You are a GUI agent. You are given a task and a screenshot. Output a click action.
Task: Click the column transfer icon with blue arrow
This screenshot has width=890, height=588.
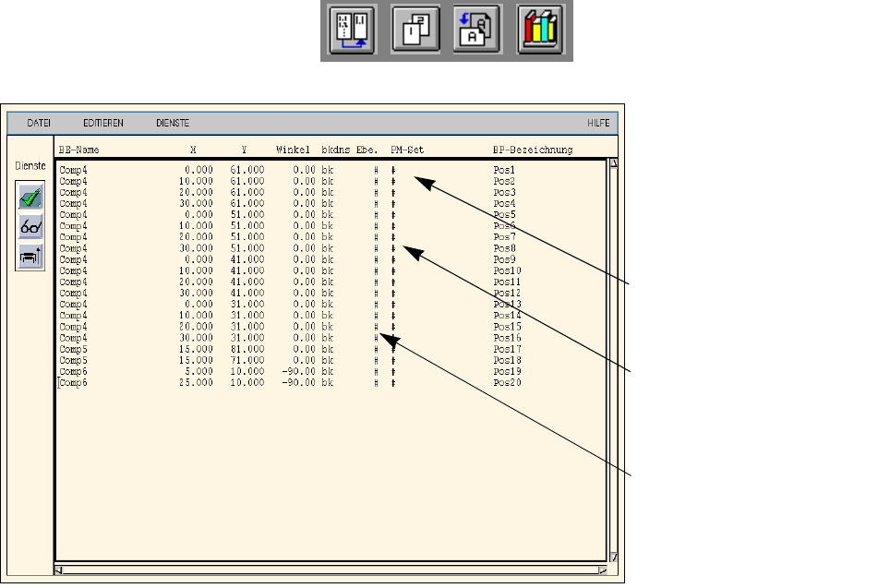(x=352, y=30)
